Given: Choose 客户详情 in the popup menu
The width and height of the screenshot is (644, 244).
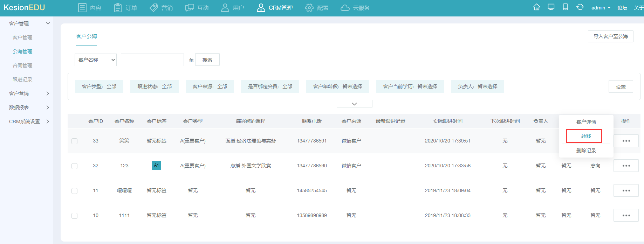Looking at the screenshot, I should point(586,122).
